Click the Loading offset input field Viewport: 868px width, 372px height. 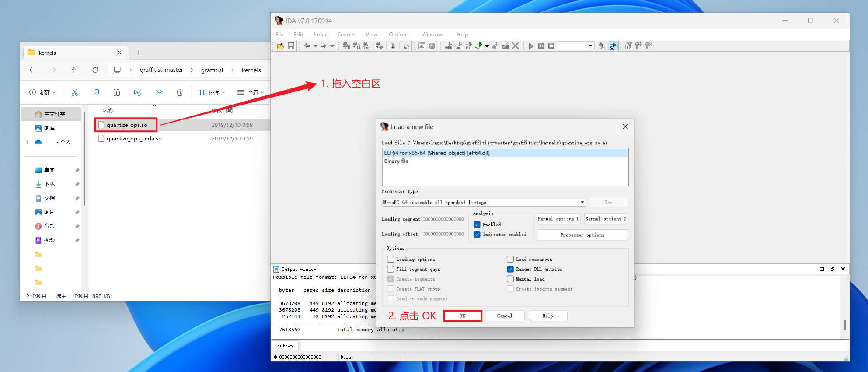click(x=443, y=234)
